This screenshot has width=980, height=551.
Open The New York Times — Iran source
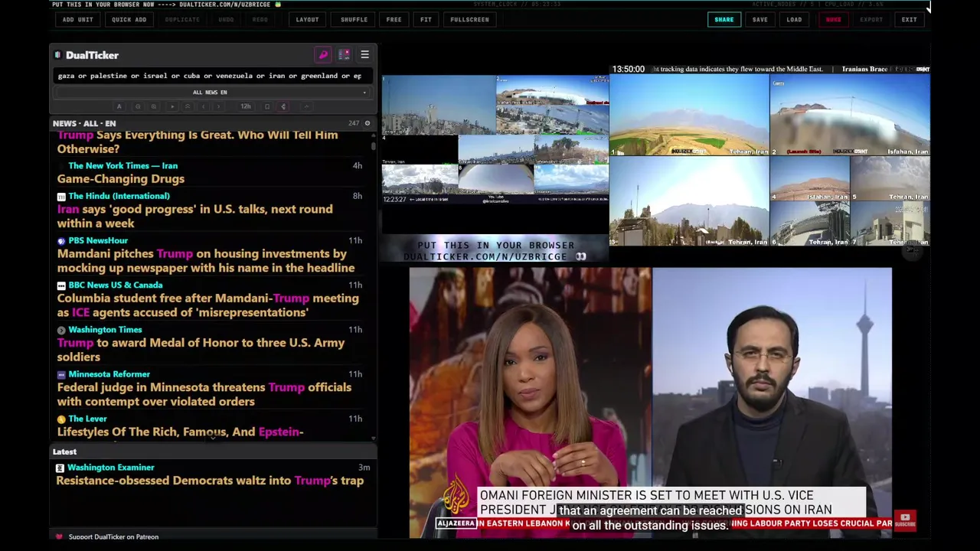122,165
